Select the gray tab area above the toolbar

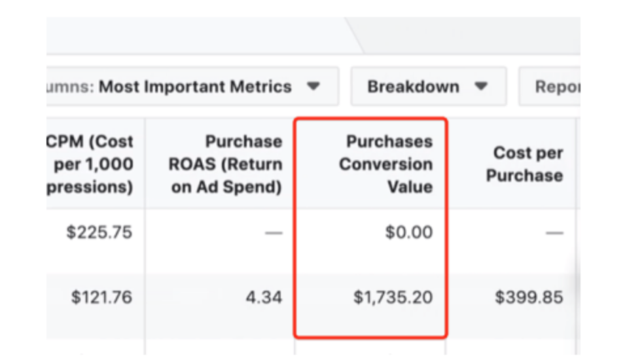click(x=196, y=35)
